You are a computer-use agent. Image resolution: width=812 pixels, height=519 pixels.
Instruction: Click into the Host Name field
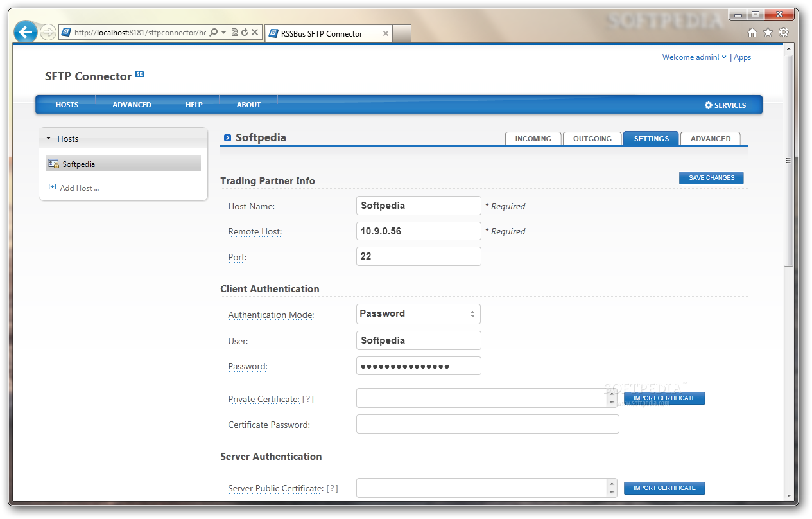tap(419, 206)
